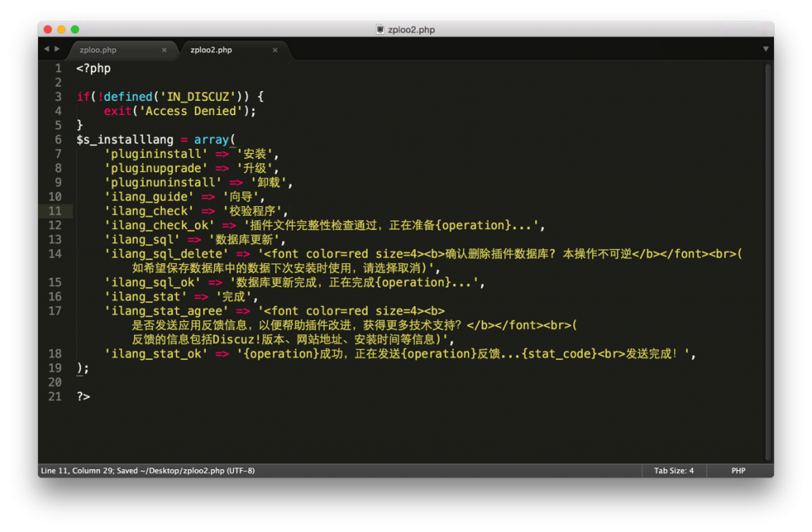Click the 'ilang_guide' key
812x532 pixels.
tap(149, 197)
